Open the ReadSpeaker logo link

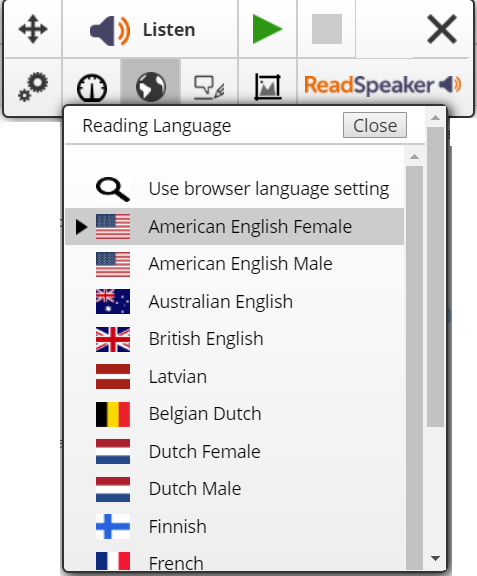click(383, 85)
